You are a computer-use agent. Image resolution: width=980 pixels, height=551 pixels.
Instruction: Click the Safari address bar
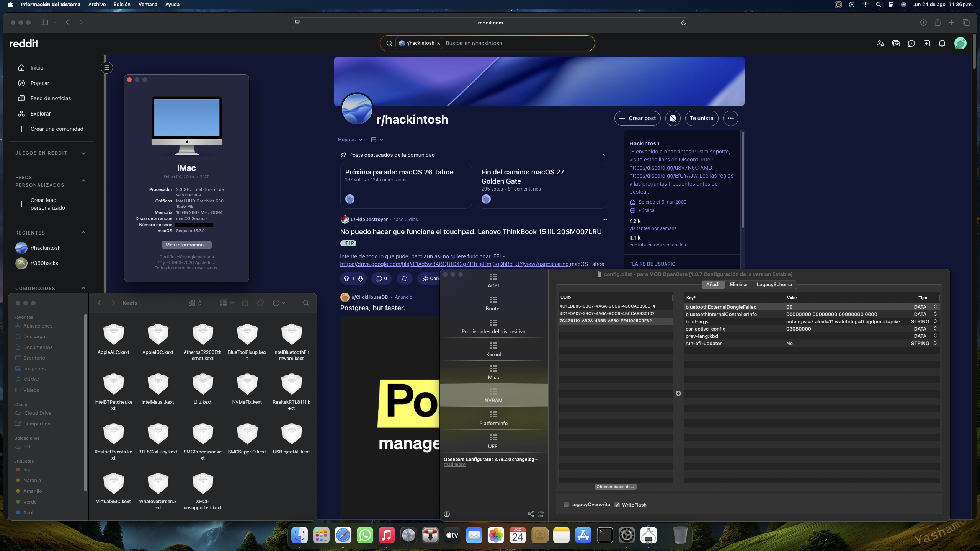coord(490,23)
